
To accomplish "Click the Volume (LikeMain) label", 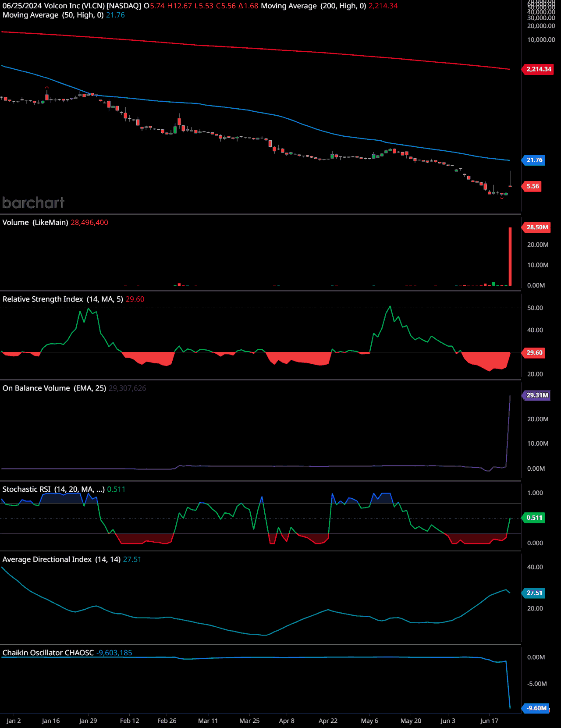I will [35, 223].
